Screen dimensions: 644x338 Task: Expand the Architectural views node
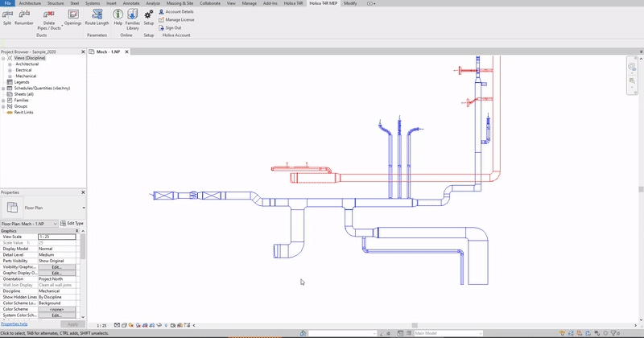tap(10, 64)
